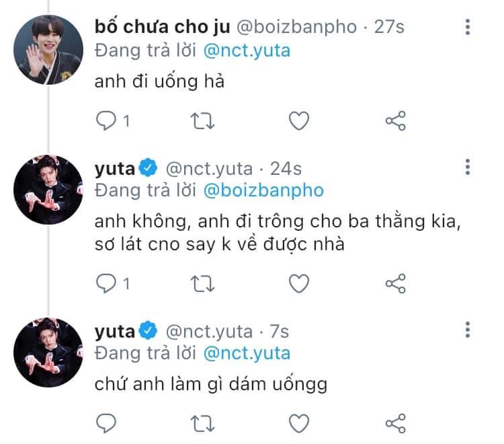Image resolution: width=504 pixels, height=444 pixels.
Task: Reply to the tweet 'chứ anh làm gì dám uốngg'
Action: 106,422
